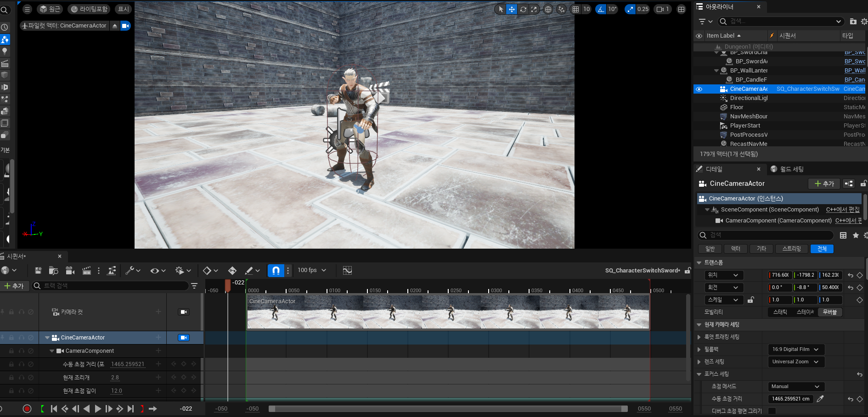Enable debug focus plane checkbox
The image size is (868, 417).
click(x=772, y=411)
